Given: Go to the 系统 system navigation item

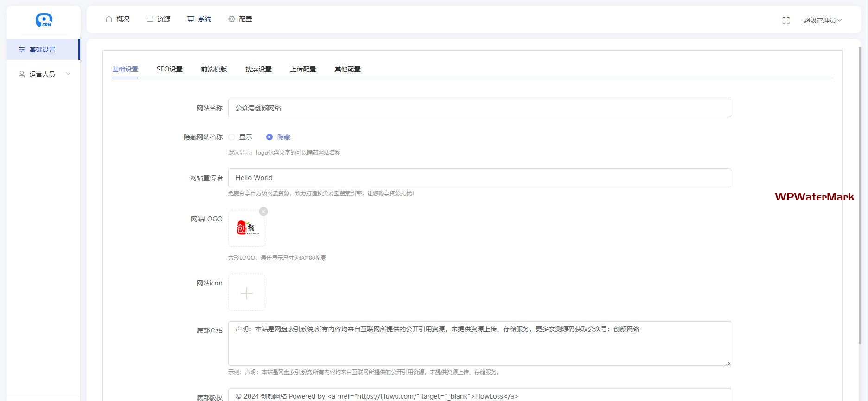Looking at the screenshot, I should 199,19.
